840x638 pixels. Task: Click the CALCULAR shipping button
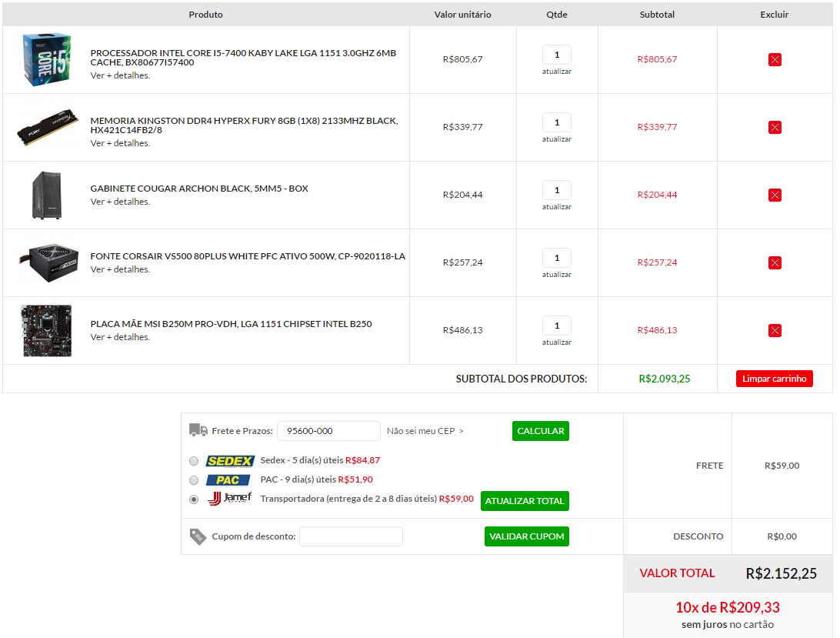click(x=541, y=431)
